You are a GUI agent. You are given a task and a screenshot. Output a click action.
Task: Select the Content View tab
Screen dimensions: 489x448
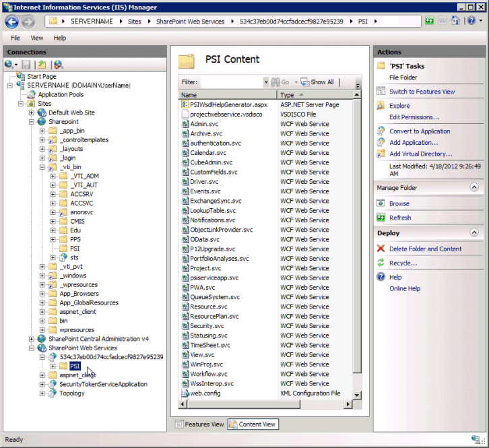(253, 424)
